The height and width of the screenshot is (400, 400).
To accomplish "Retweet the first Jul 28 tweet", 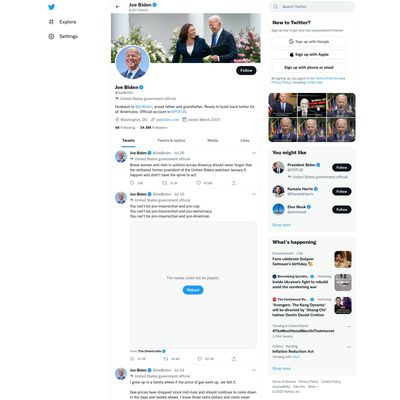I will tap(164, 183).
